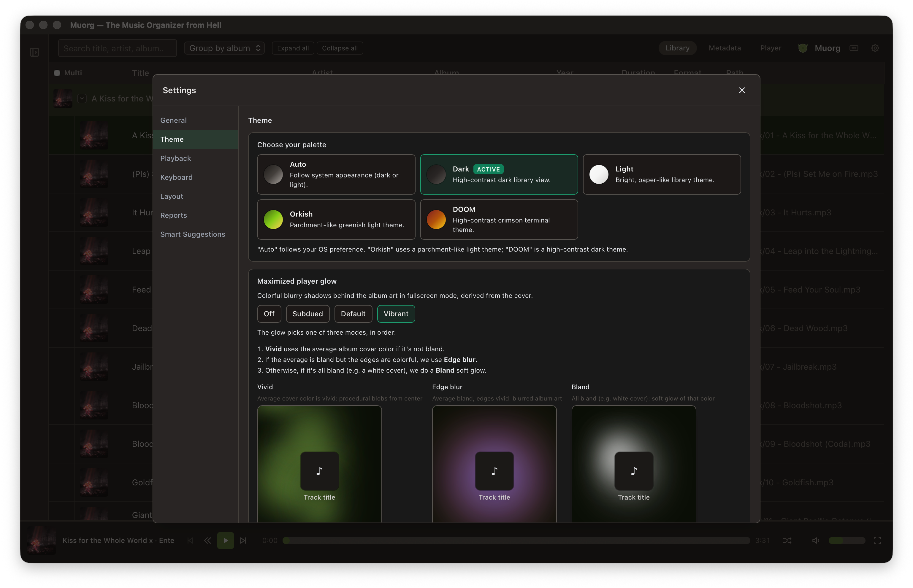This screenshot has height=588, width=913.
Task: Toggle the sidebar panel icon top left
Action: (x=34, y=52)
